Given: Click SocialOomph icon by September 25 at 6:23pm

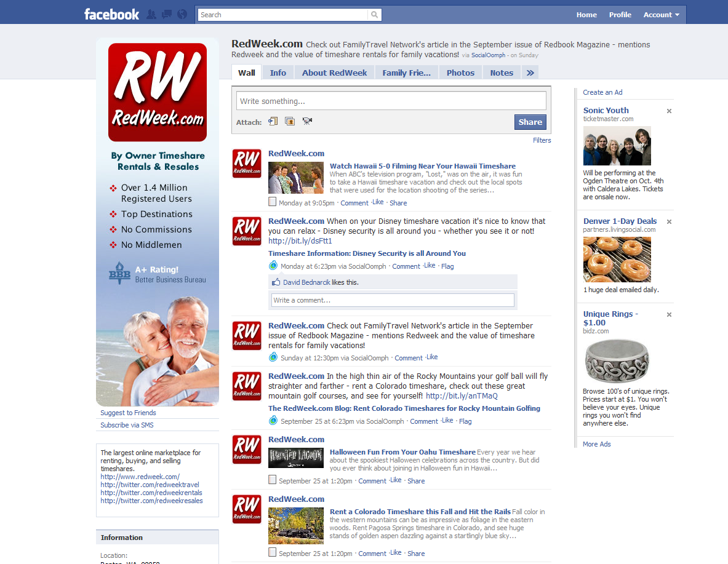Looking at the screenshot, I should (273, 421).
